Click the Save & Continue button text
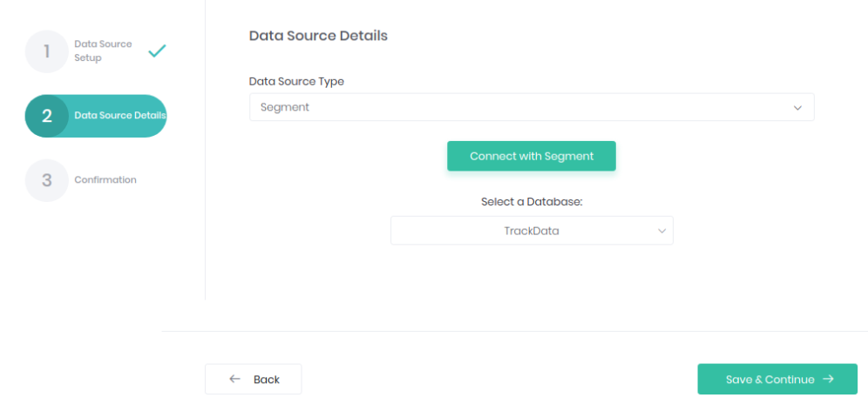Screen dimensions: 868x404 tap(770, 380)
